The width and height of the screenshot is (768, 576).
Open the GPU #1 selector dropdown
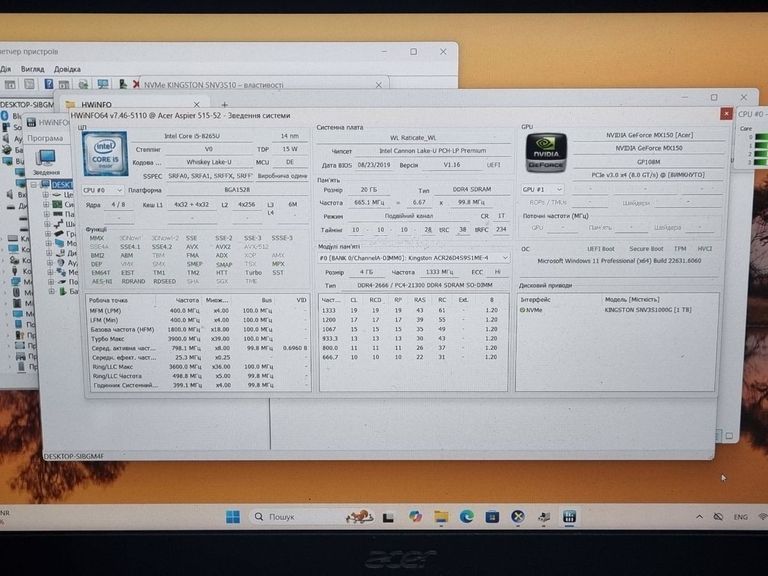(x=541, y=189)
